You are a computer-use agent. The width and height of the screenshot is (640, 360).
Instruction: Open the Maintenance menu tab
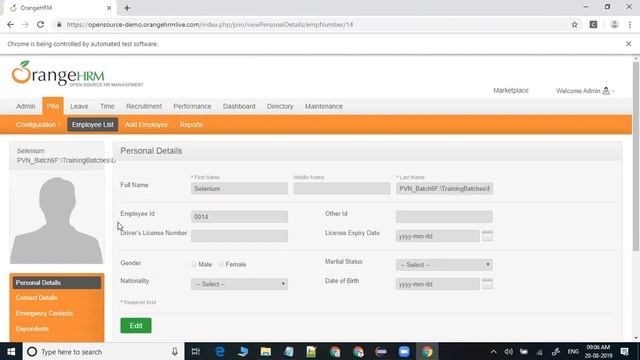click(324, 106)
